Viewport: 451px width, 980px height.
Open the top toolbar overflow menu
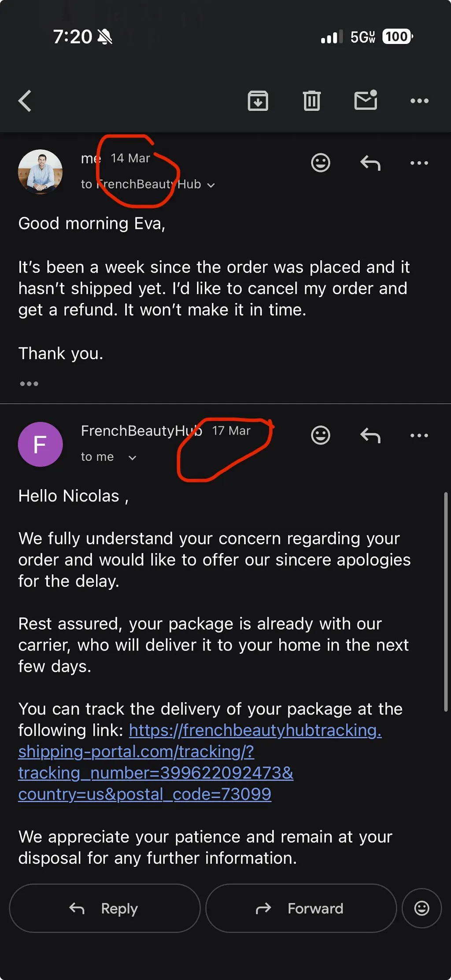(x=419, y=101)
